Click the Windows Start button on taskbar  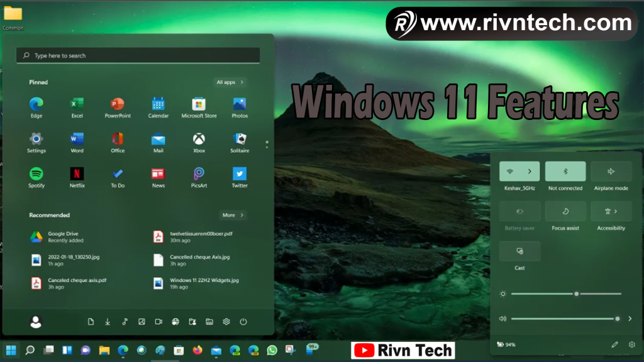[11, 350]
